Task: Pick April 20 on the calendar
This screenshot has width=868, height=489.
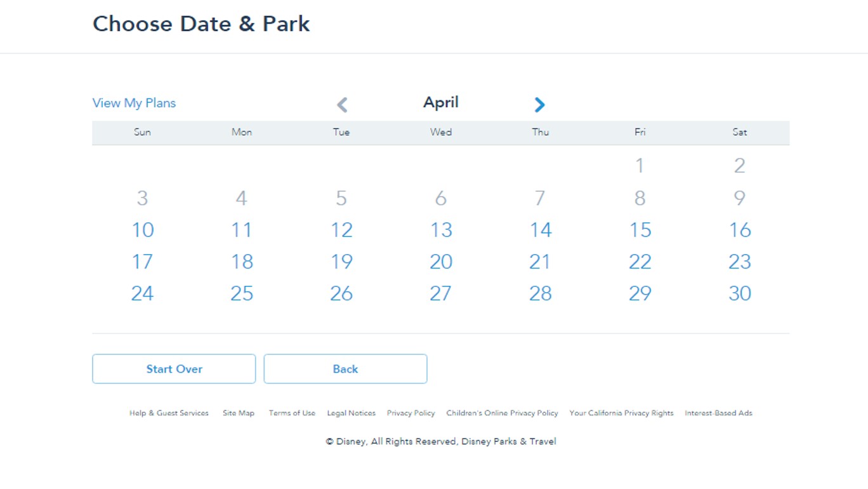Action: point(441,262)
